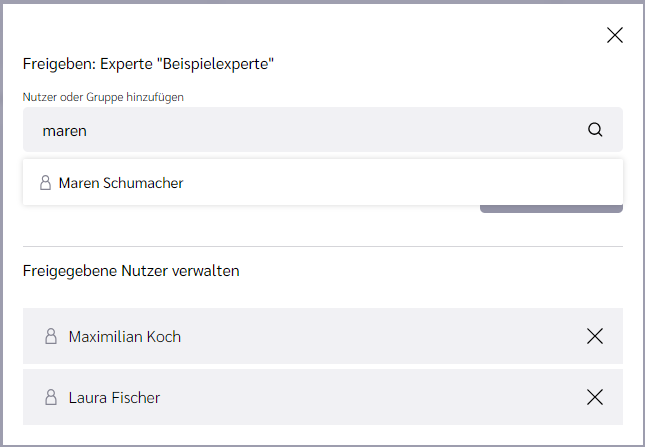Screen dimensions: 645x447
Task: Click the partly hidden button under the suggestions
Action: tap(551, 209)
